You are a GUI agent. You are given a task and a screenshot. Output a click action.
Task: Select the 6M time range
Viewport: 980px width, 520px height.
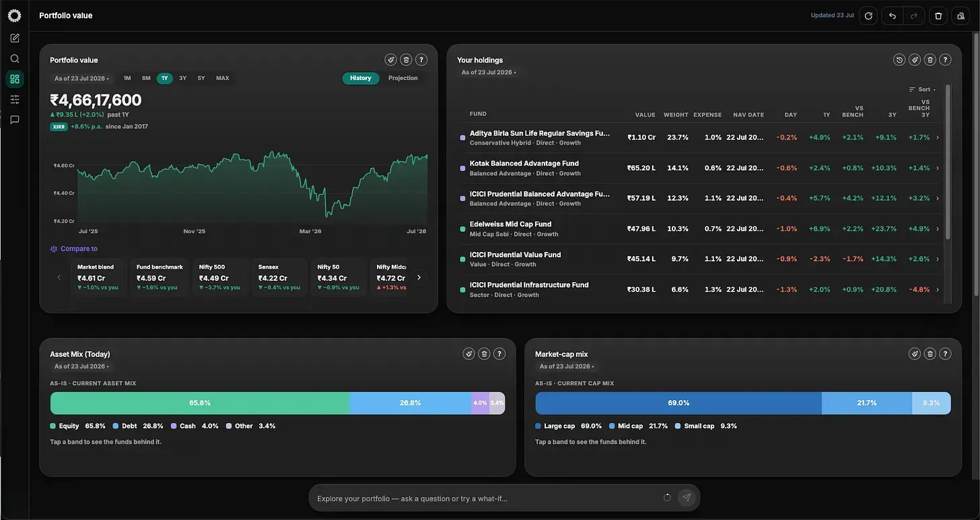(146, 78)
